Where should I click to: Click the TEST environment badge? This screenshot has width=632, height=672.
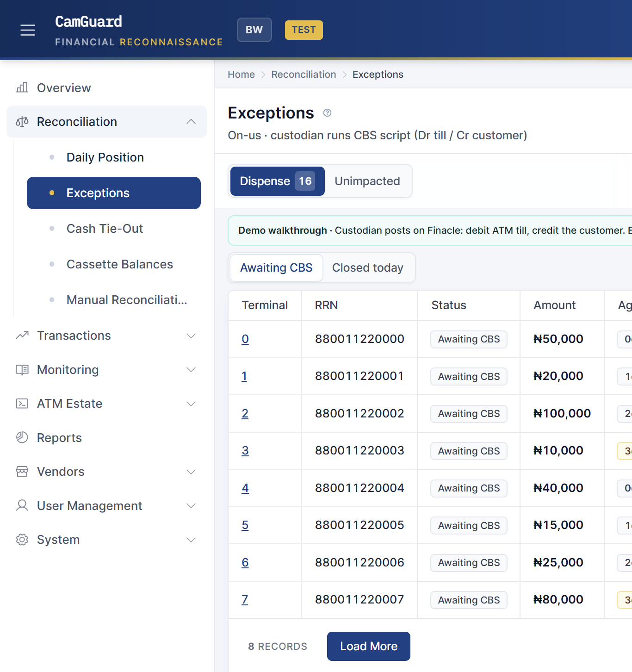304,30
